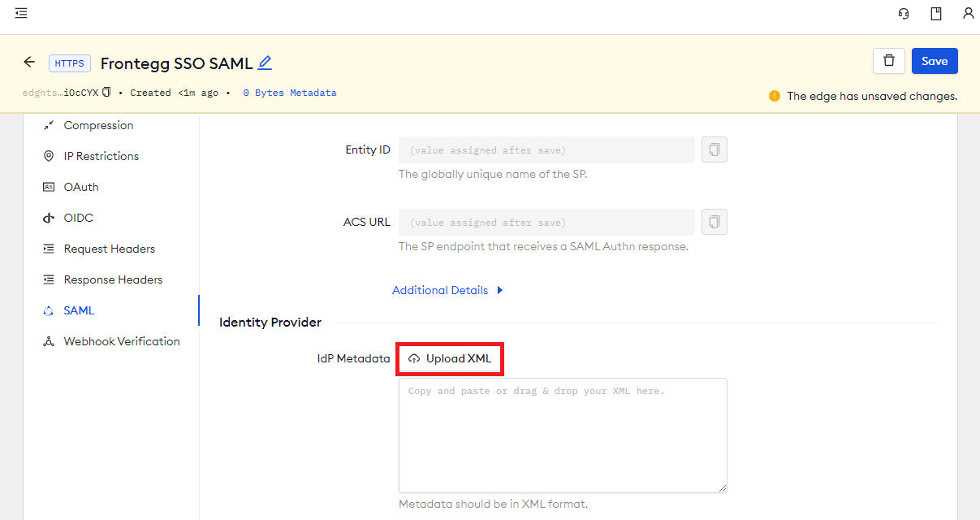Open IP Restrictions settings
This screenshot has width=980, height=520.
pos(101,155)
